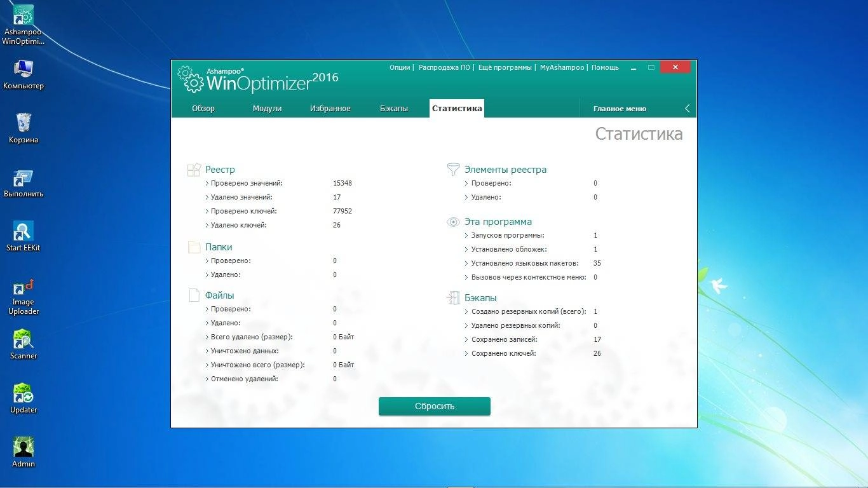Viewport: 868px width, 488px height.
Task: Click the Файлы document icon
Action: 194,295
